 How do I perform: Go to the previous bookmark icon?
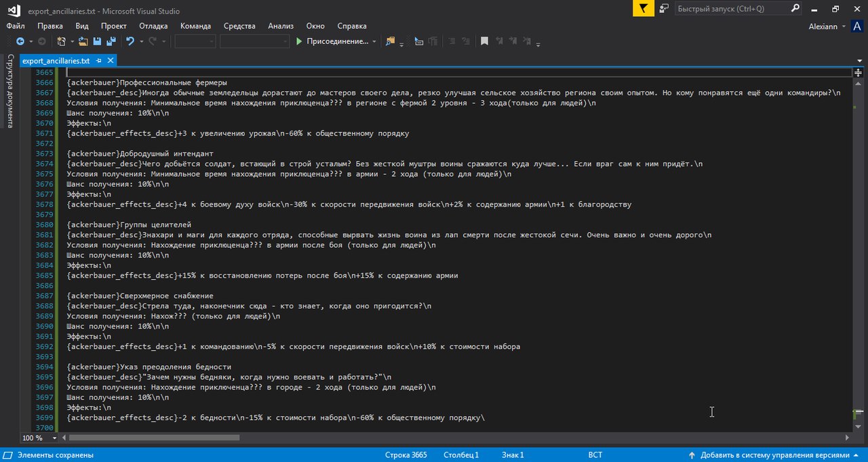point(499,41)
